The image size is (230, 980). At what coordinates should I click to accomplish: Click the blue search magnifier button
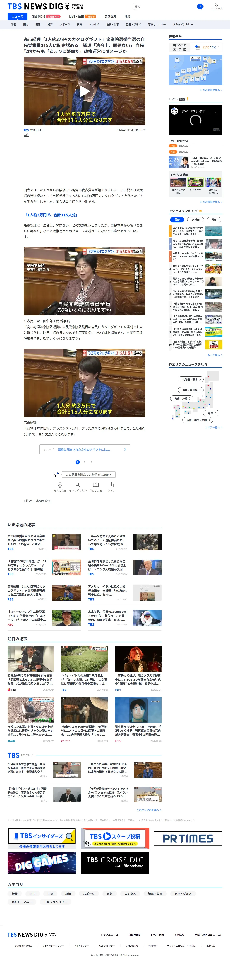[x=200, y=6]
